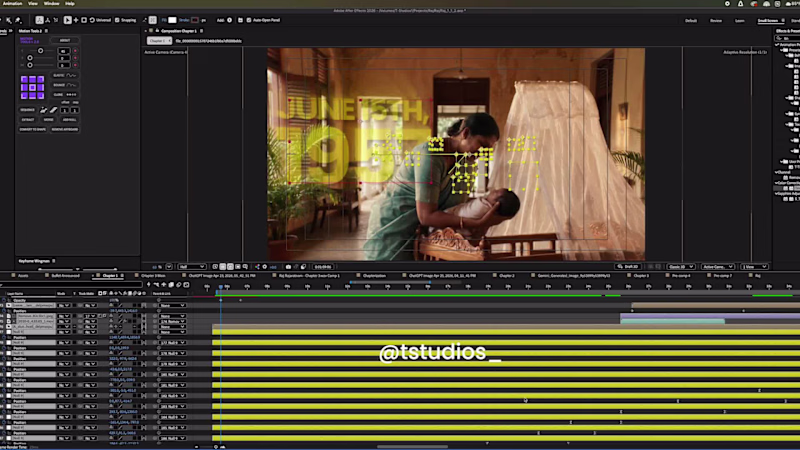Open the Graph Editor icon in timeline
This screenshot has width=800, height=450.
point(186,285)
